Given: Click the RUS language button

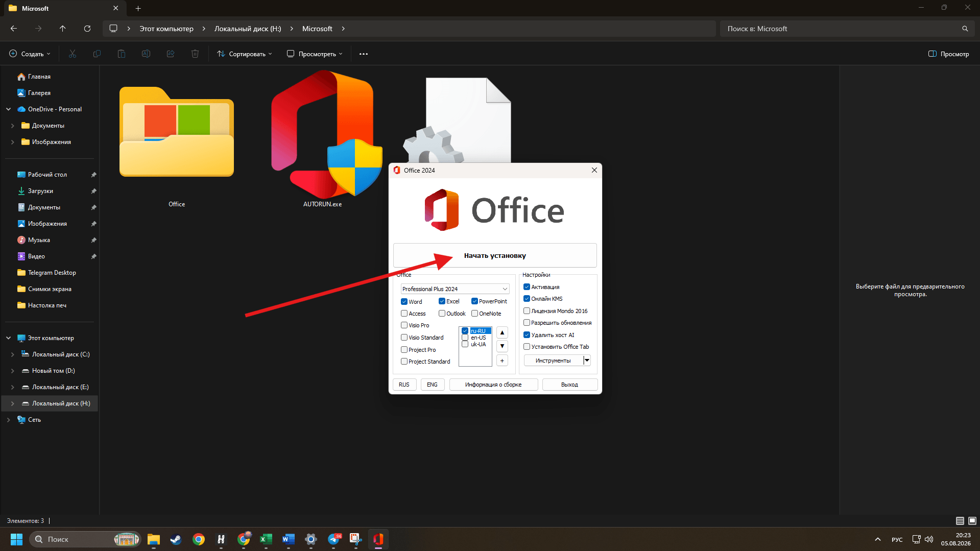Looking at the screenshot, I should 404,385.
